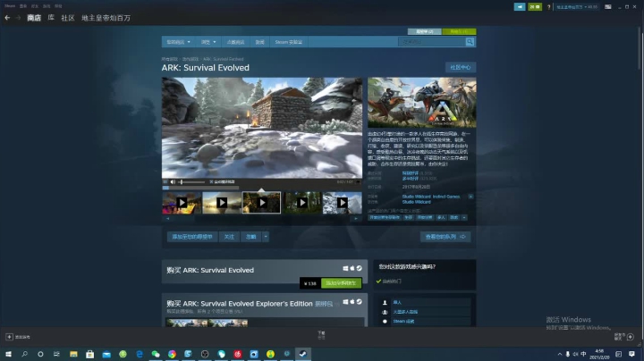This screenshot has width=644, height=361.
Task: Open trailer in fullscreen mode
Action: [x=358, y=181]
